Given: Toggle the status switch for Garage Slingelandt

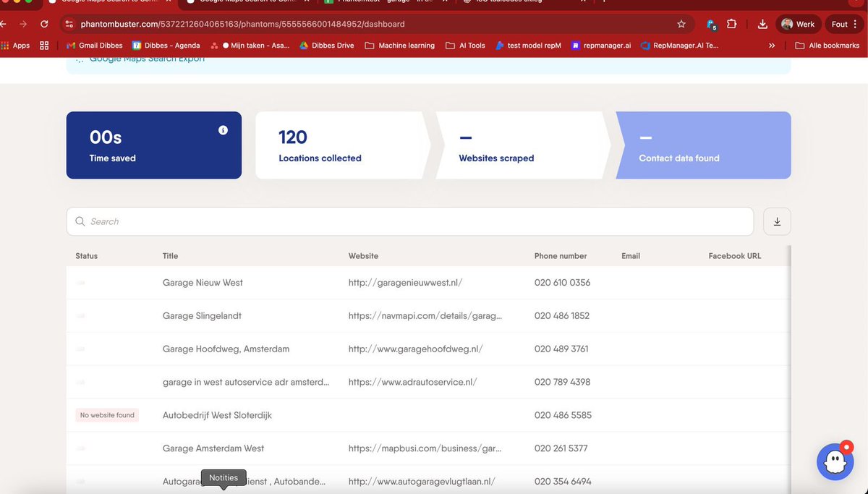Looking at the screenshot, I should pyautogui.click(x=80, y=316).
